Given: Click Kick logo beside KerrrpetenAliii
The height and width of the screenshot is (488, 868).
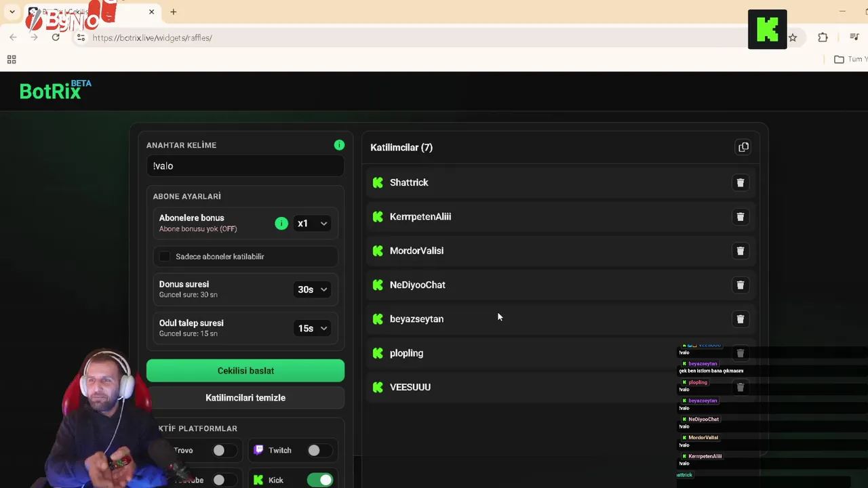Looking at the screenshot, I should point(378,217).
